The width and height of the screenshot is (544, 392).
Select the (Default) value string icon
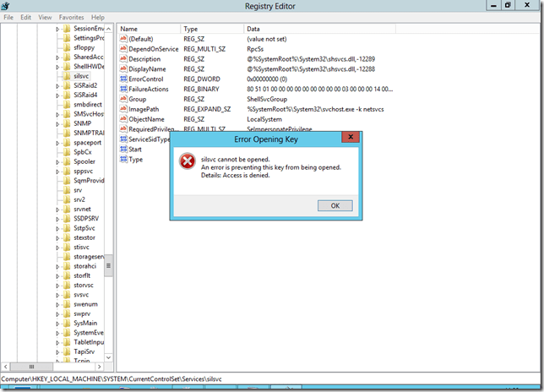(x=123, y=39)
